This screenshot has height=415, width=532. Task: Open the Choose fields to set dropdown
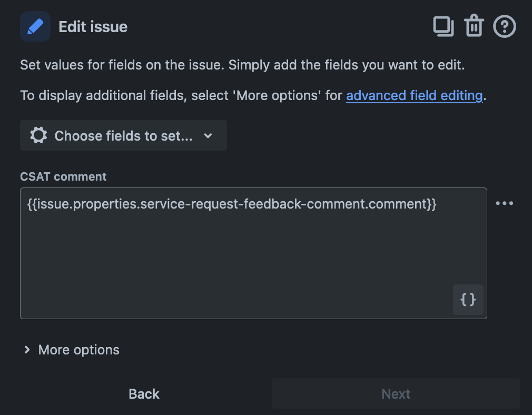123,135
